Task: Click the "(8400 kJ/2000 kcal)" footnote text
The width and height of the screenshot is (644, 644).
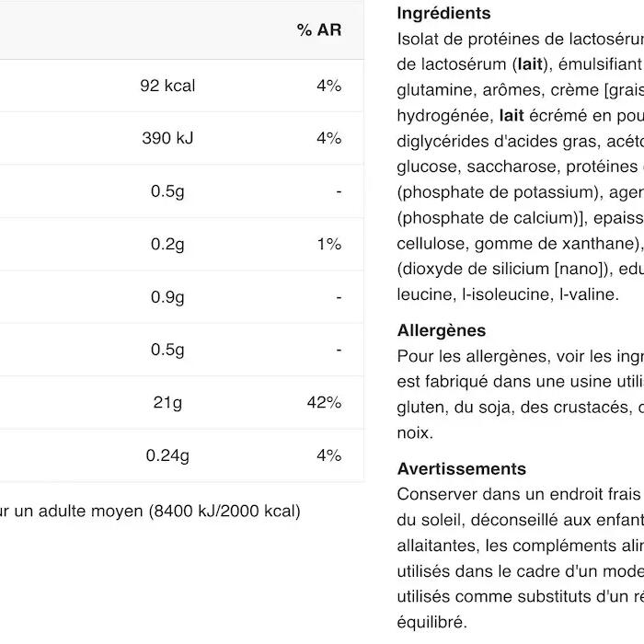Action: 224,511
